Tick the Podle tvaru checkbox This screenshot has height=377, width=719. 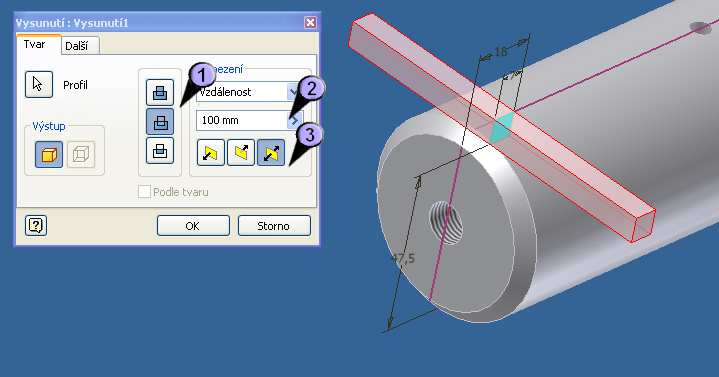144,192
